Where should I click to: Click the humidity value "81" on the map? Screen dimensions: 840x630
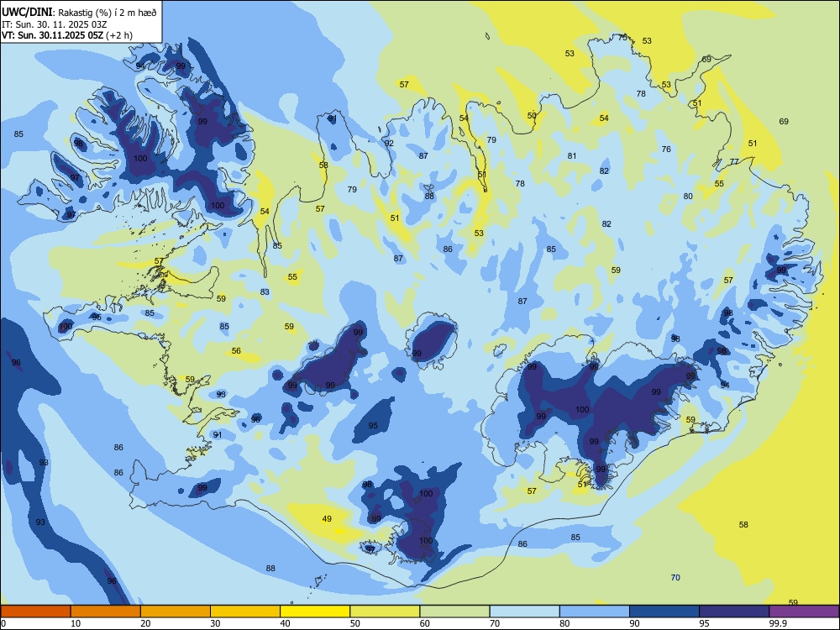pyautogui.click(x=572, y=156)
